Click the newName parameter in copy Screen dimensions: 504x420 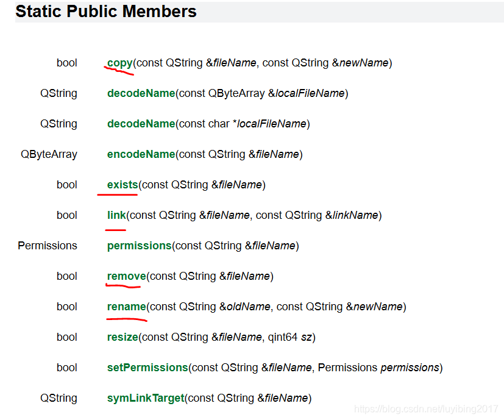click(x=364, y=63)
